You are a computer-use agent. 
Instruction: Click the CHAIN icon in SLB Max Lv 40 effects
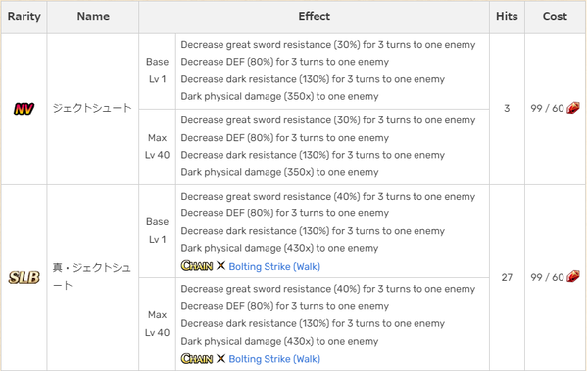[197, 358]
